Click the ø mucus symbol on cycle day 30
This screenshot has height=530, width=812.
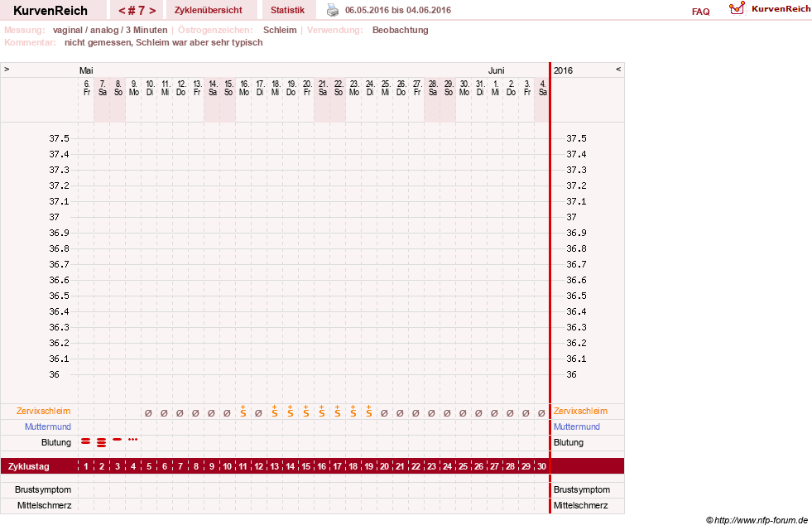click(541, 413)
